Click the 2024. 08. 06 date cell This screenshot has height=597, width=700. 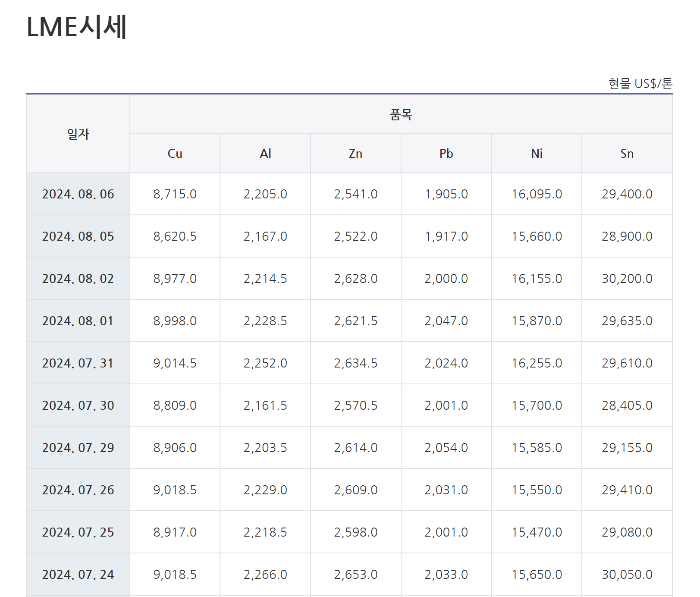(x=78, y=194)
